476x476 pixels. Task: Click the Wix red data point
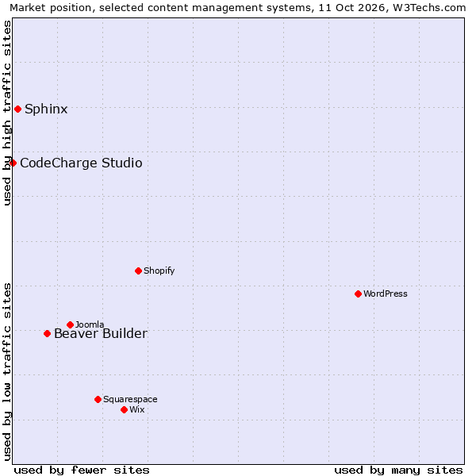pyautogui.click(x=125, y=410)
